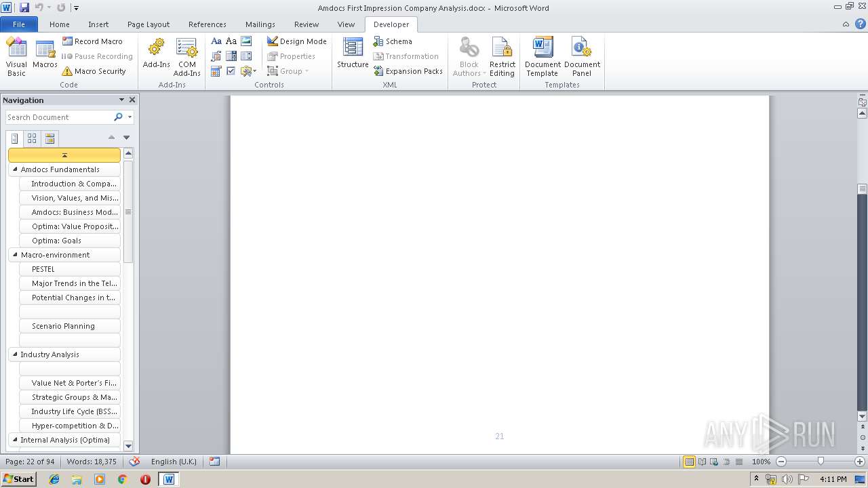Screen dimensions: 868x488
Task: Open Expansion Packs
Action: pos(408,71)
